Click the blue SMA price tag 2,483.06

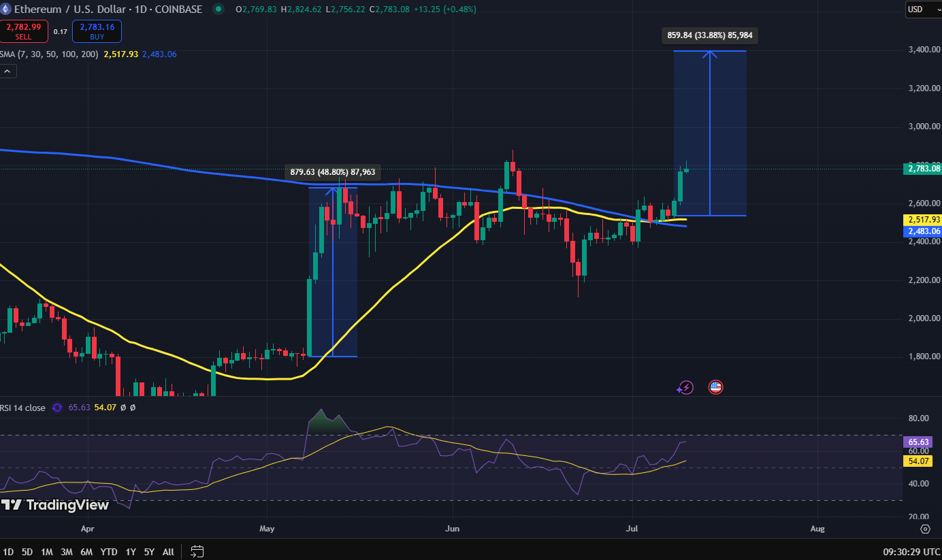922,231
